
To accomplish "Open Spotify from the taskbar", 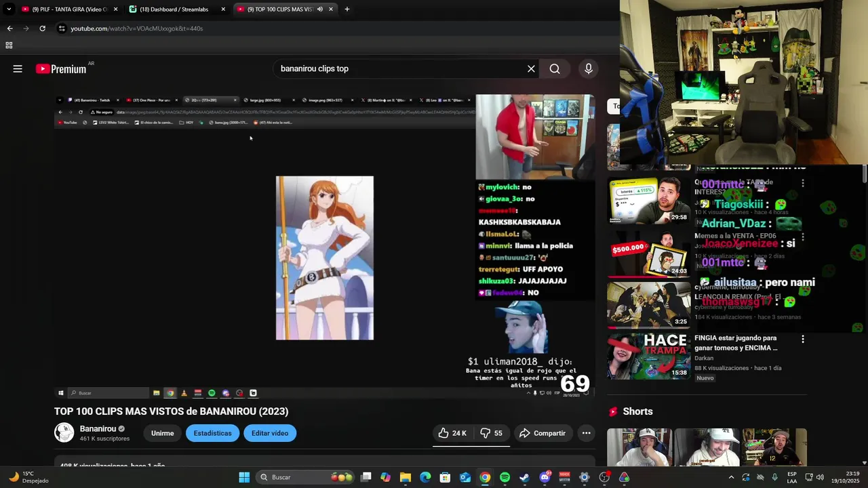I will coord(505,477).
